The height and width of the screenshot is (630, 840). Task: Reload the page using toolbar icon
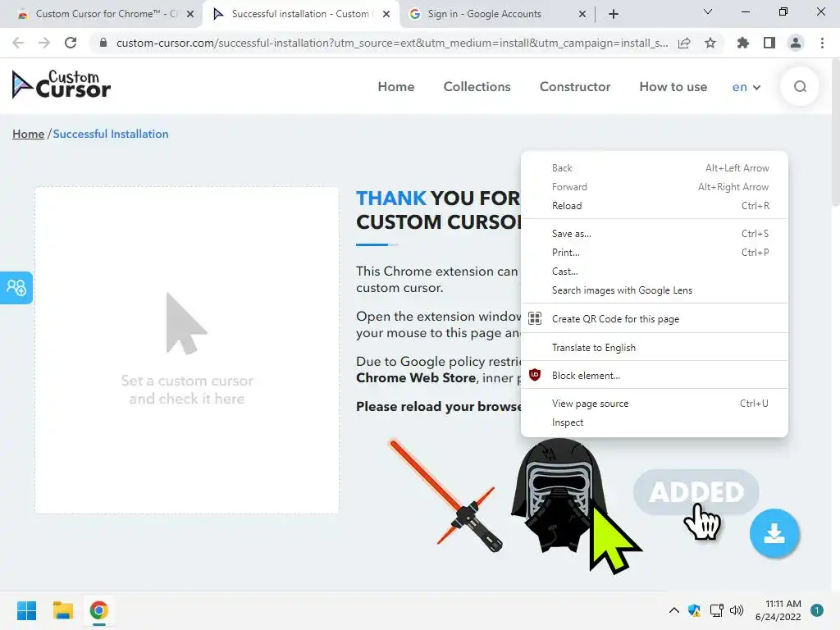[71, 43]
